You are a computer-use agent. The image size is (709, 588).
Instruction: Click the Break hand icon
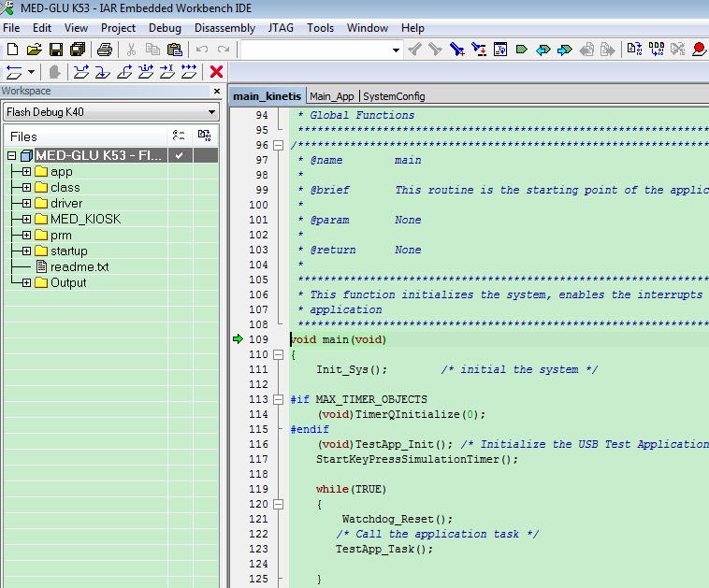click(x=54, y=72)
